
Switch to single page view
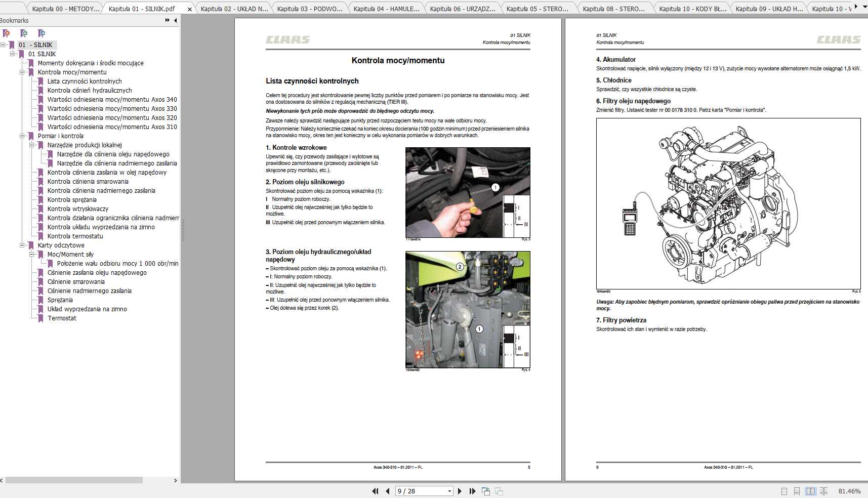784,491
